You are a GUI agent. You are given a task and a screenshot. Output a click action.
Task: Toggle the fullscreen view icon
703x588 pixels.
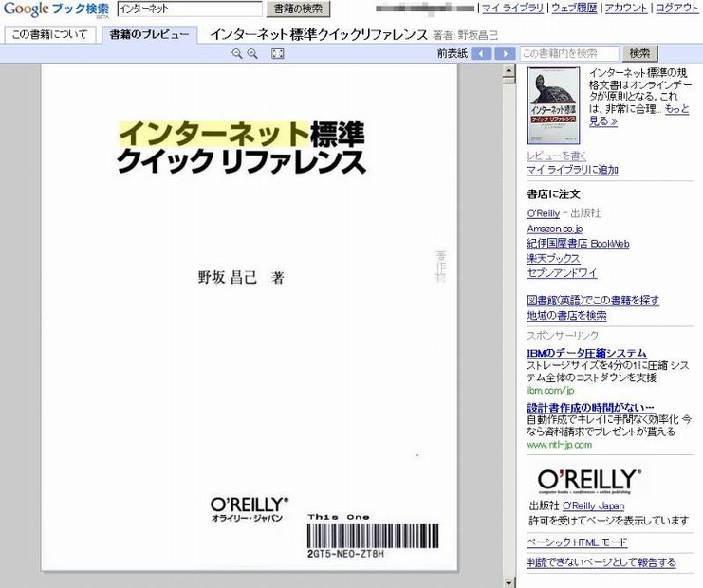point(278,54)
